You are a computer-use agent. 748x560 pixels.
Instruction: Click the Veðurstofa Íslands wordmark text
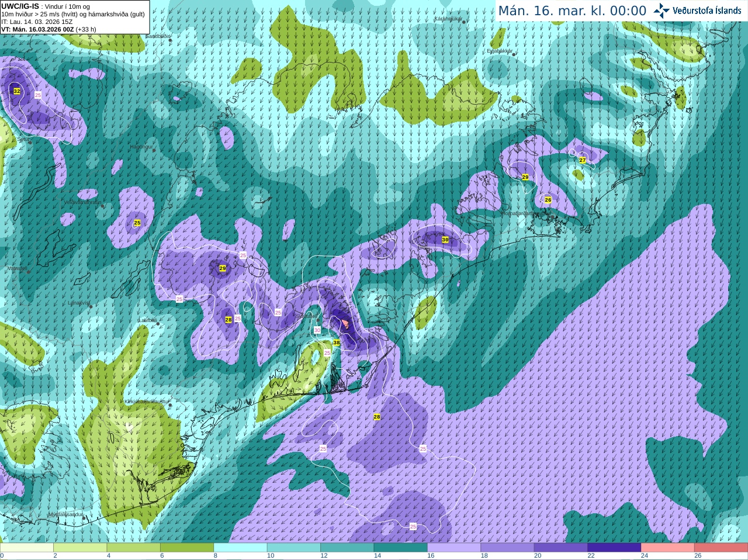tap(707, 11)
